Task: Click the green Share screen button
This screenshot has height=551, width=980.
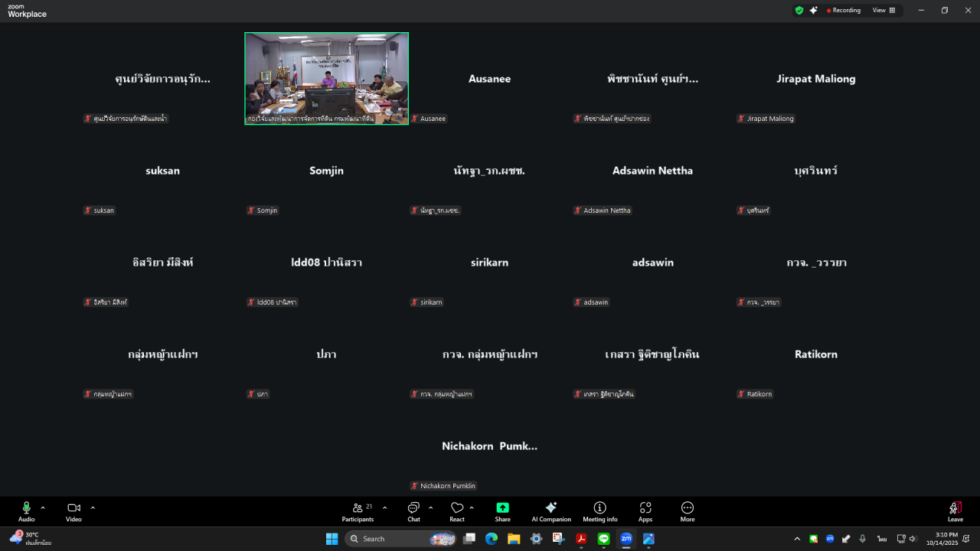Action: coord(502,511)
